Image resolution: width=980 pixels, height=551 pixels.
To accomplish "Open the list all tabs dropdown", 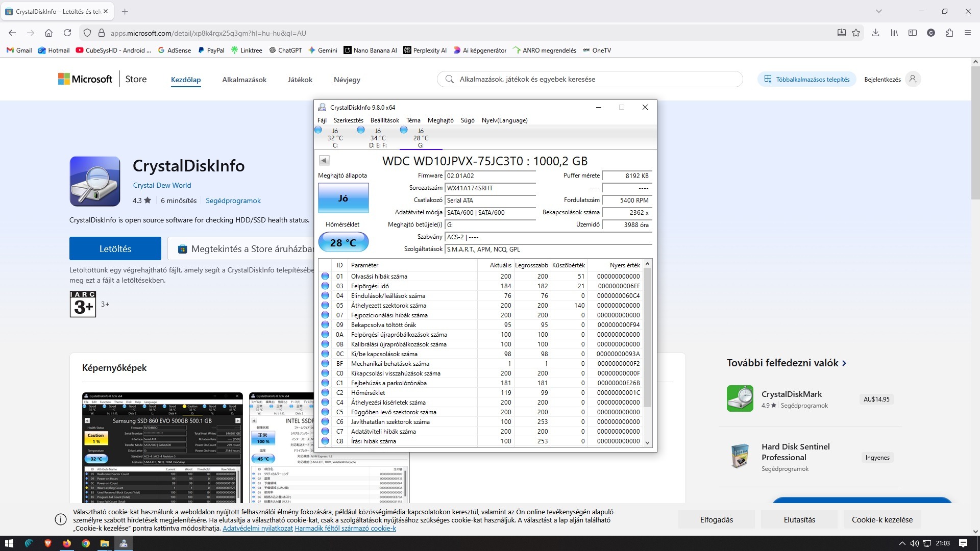I will [x=878, y=11].
